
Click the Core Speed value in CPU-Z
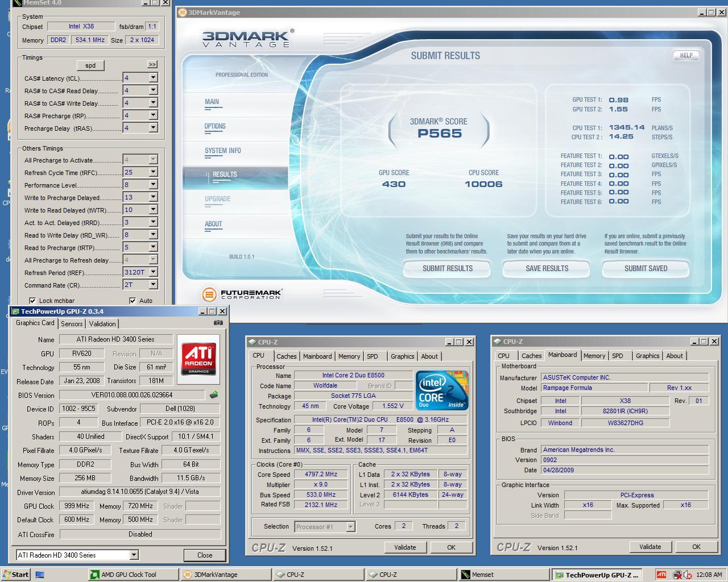point(321,474)
